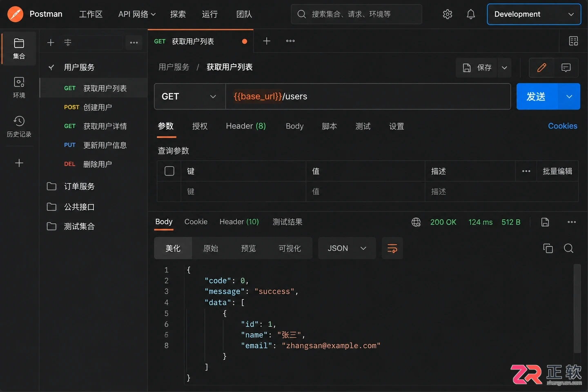Image resolution: width=588 pixels, height=392 pixels.
Task: Open the comments icon beside the pencil
Action: click(x=566, y=68)
